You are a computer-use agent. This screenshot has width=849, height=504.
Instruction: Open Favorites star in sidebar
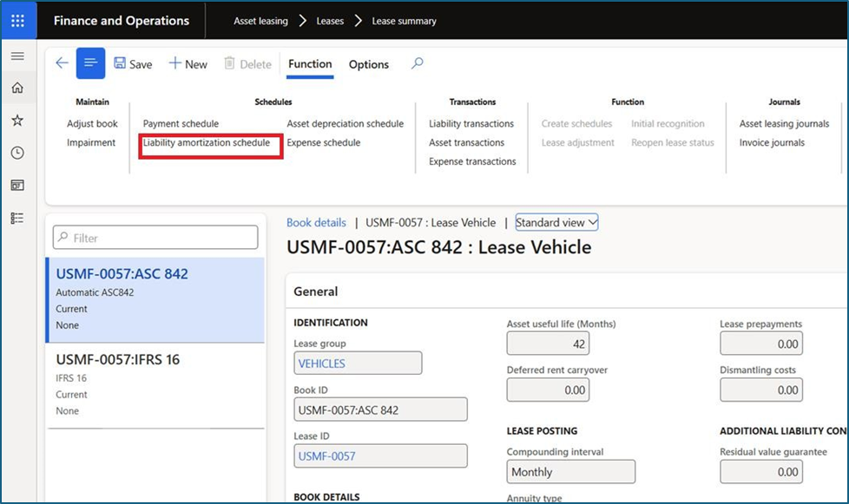pyautogui.click(x=17, y=121)
